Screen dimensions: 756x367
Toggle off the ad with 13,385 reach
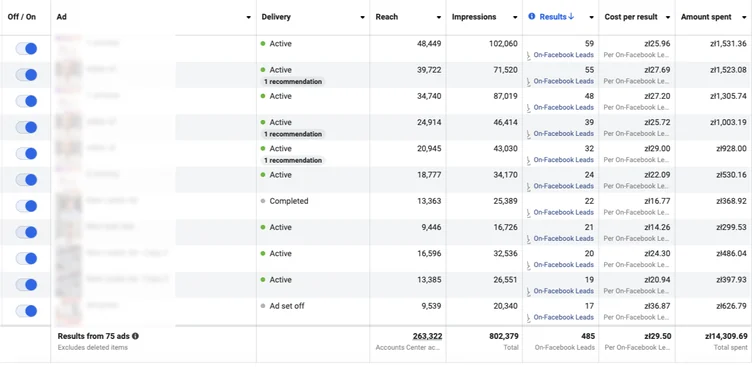26,285
